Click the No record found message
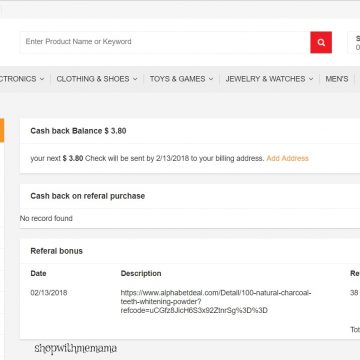360x360 pixels. [46, 218]
